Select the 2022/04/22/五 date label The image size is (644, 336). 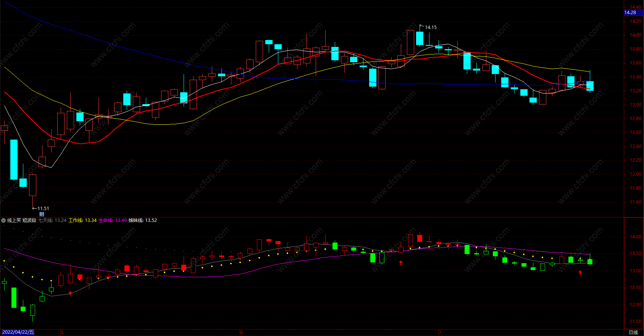pyautogui.click(x=18, y=332)
